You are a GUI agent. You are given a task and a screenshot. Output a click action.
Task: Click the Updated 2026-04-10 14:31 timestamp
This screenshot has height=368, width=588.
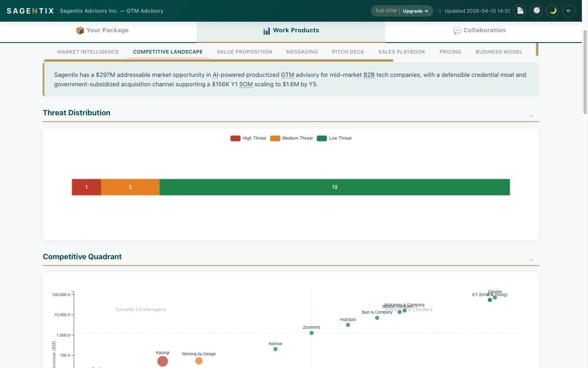click(477, 11)
